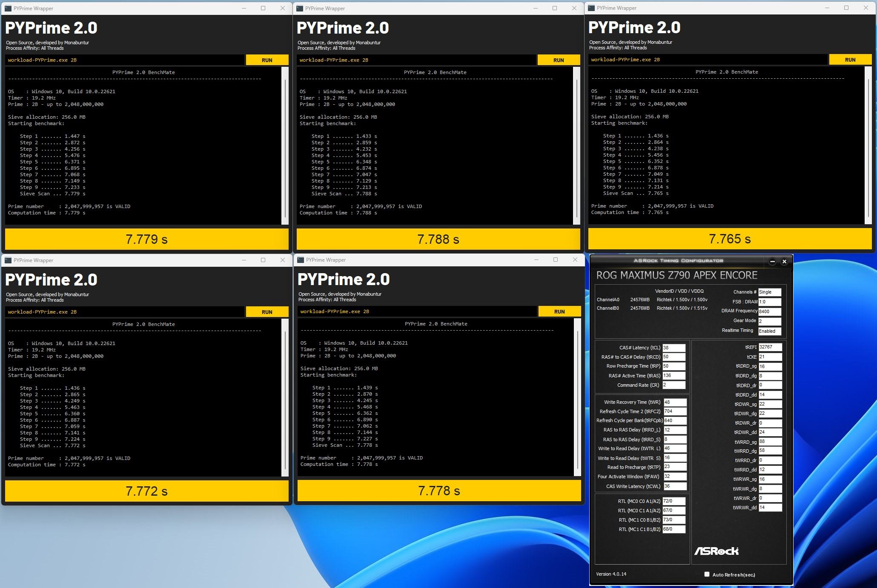
Task: Minimize the ASRock Timing Configurator window
Action: tap(772, 262)
